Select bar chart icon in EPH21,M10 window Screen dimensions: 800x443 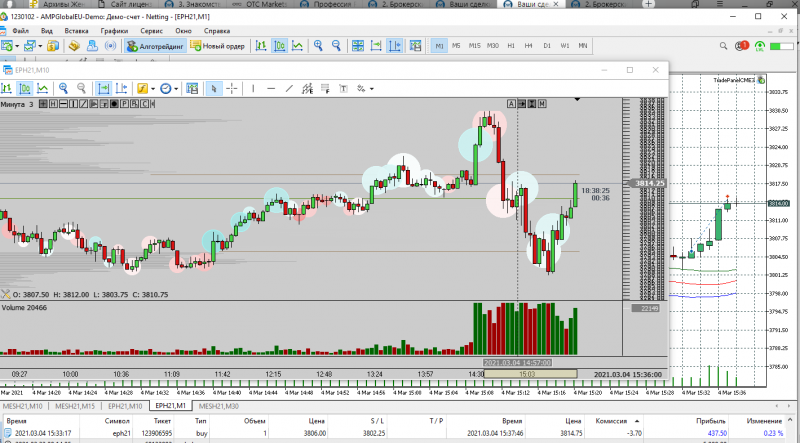point(7,89)
